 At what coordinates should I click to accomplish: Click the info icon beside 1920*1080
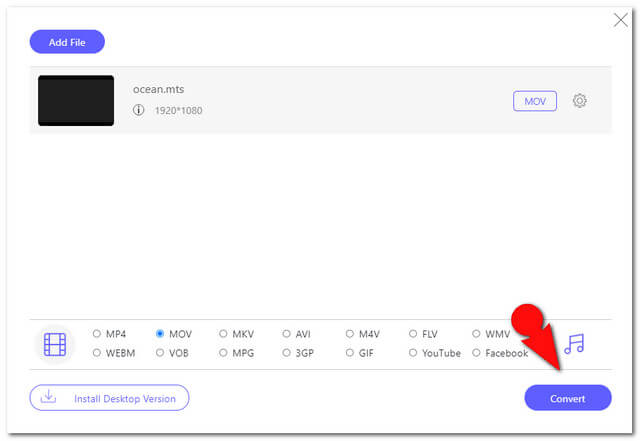138,110
